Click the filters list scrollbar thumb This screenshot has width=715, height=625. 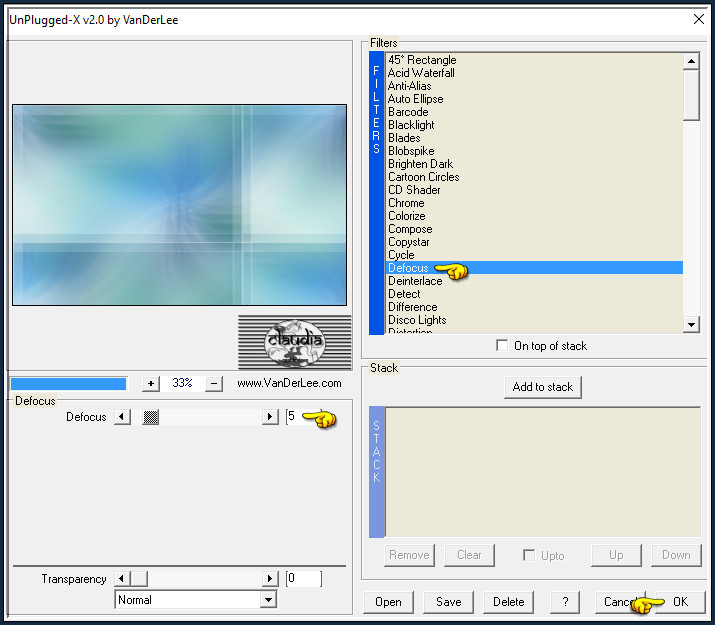click(691, 95)
